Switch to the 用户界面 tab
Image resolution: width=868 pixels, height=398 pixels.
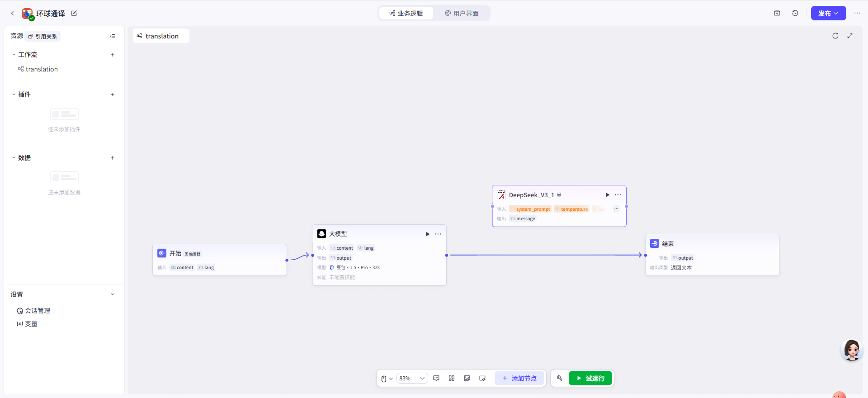pos(462,14)
